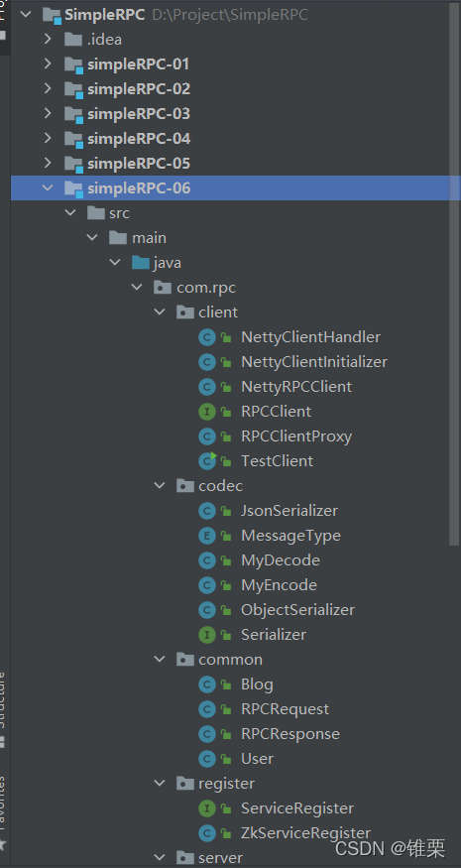This screenshot has width=461, height=868.
Task: Click the .idea folder icon
Action: pyautogui.click(x=73, y=40)
